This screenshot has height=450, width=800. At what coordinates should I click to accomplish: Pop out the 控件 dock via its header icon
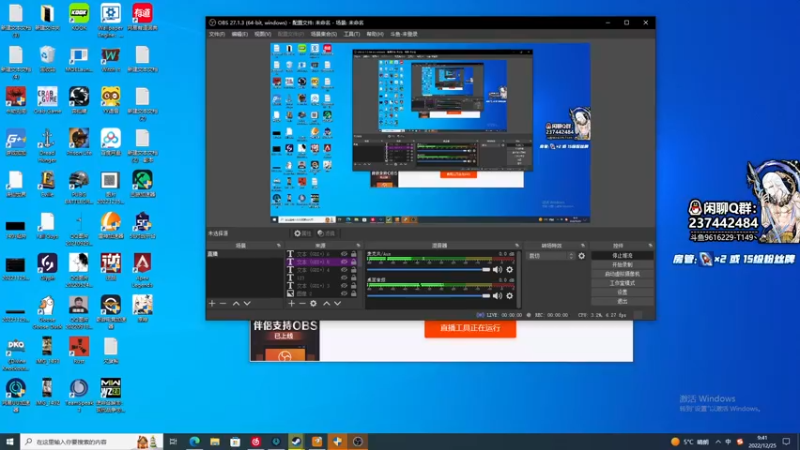point(650,246)
